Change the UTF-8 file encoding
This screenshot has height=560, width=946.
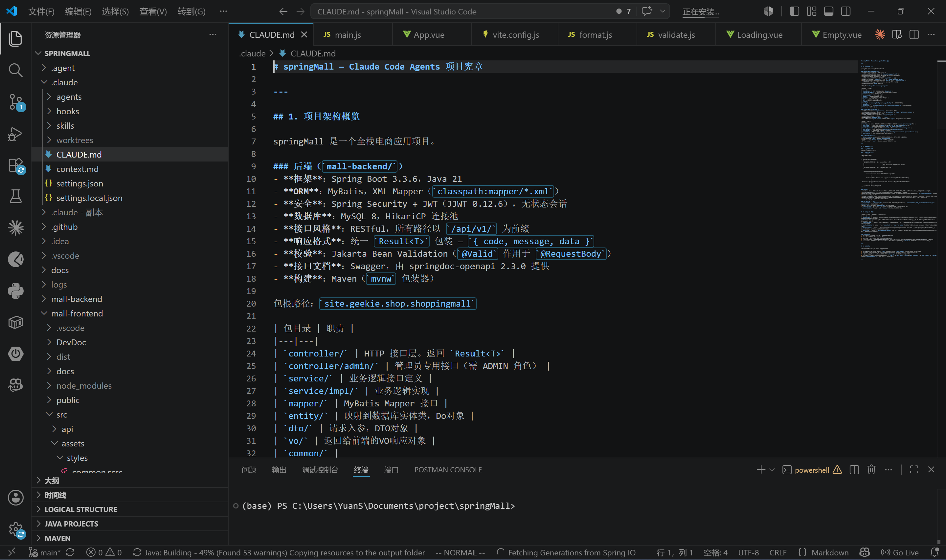tap(748, 552)
